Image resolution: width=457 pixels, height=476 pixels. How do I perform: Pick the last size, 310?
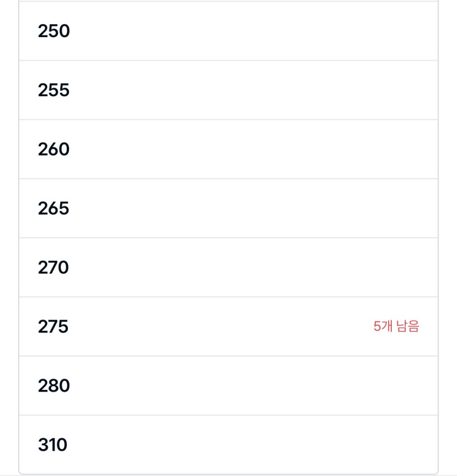pos(228,445)
